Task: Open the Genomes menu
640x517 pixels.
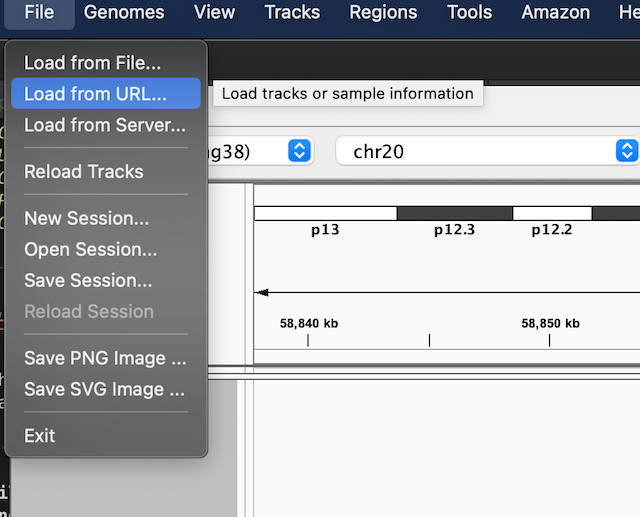Action: (x=124, y=13)
